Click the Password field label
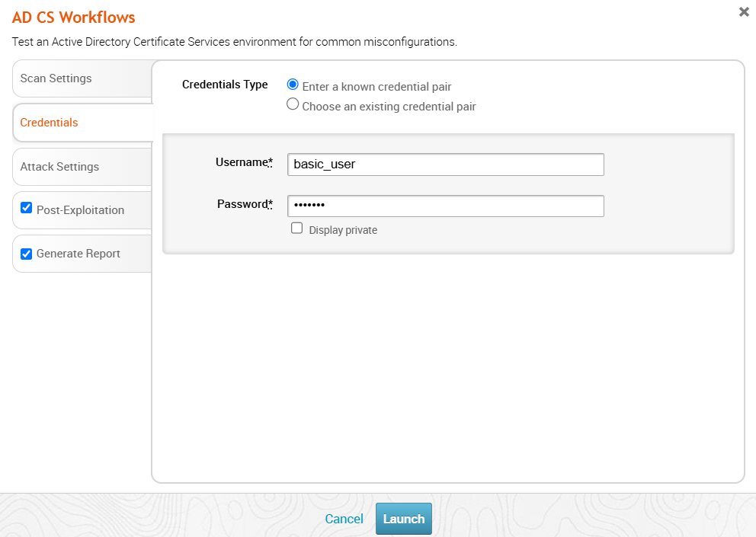Image resolution: width=756 pixels, height=537 pixels. click(x=244, y=204)
